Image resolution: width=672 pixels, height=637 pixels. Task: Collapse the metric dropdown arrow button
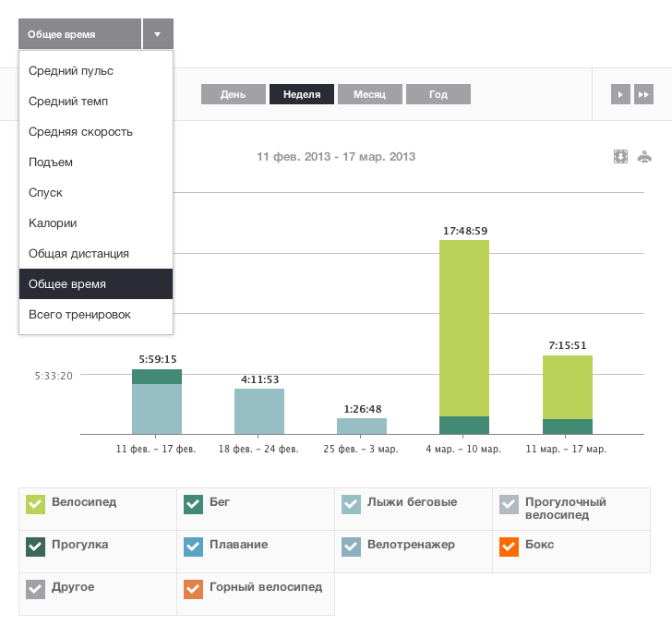point(158,34)
